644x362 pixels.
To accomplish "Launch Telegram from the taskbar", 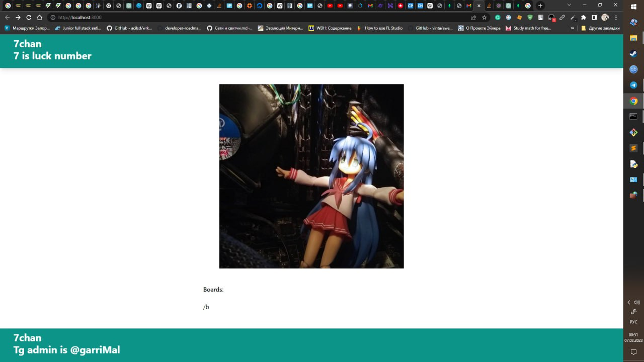I will tap(633, 85).
